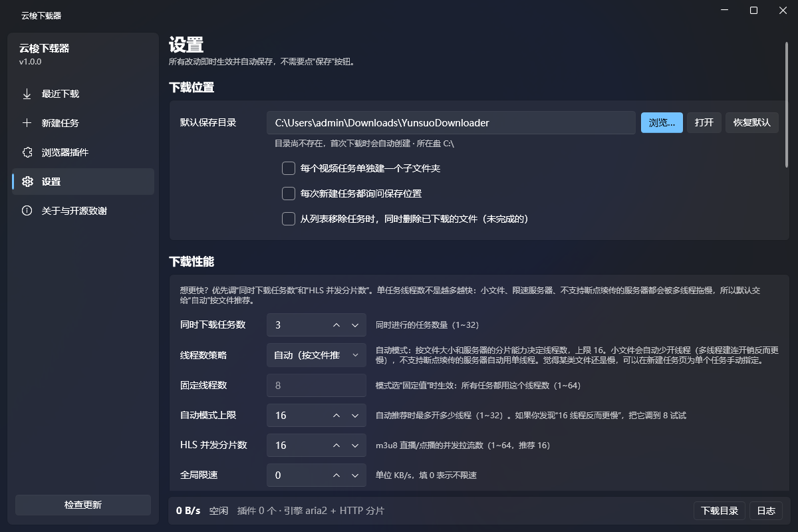Click the v1.0.0 version label
This screenshot has width=798, height=532.
(x=31, y=61)
